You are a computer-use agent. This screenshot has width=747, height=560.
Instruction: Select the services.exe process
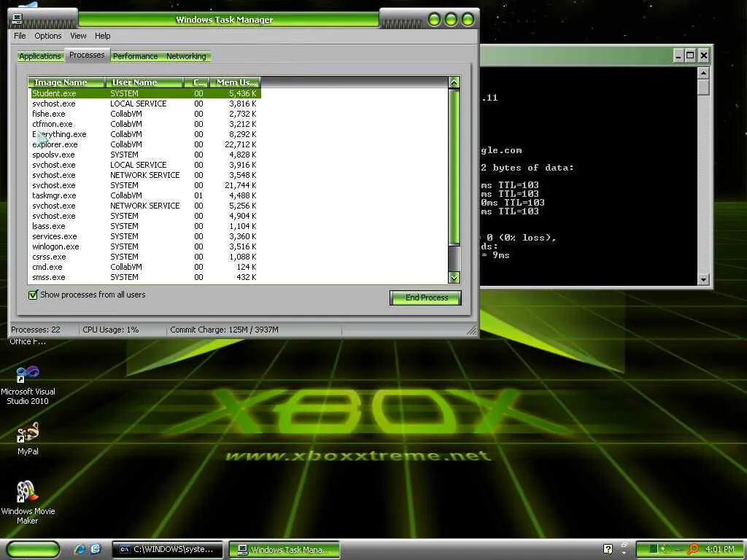(145, 237)
